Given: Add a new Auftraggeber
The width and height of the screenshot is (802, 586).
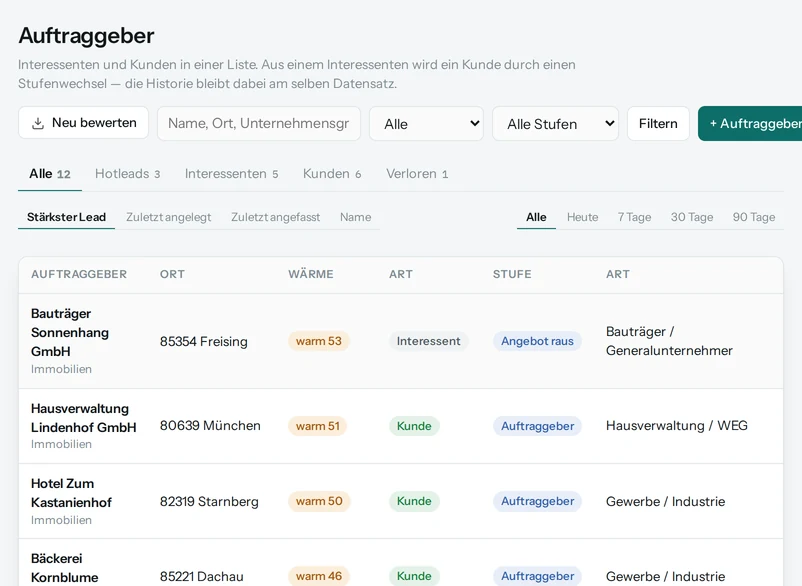Looking at the screenshot, I should click(x=750, y=123).
